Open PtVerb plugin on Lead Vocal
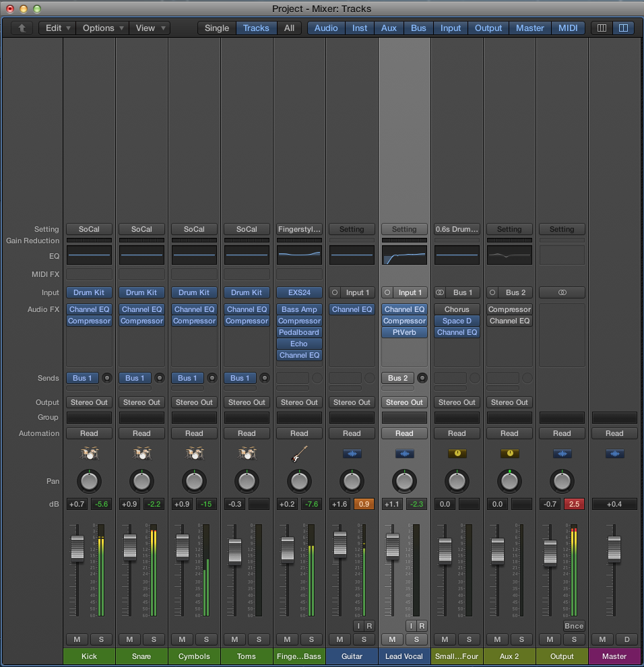The height and width of the screenshot is (667, 644). pos(404,332)
